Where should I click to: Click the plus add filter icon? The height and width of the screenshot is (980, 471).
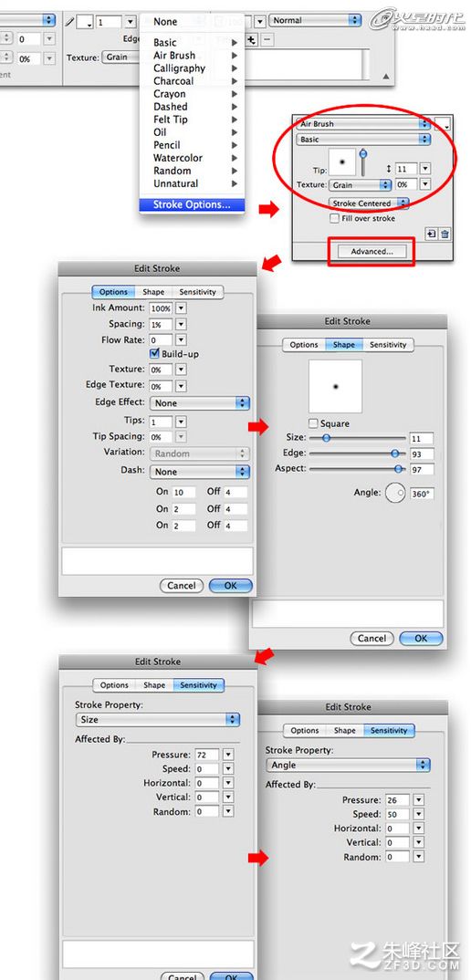click(x=251, y=40)
